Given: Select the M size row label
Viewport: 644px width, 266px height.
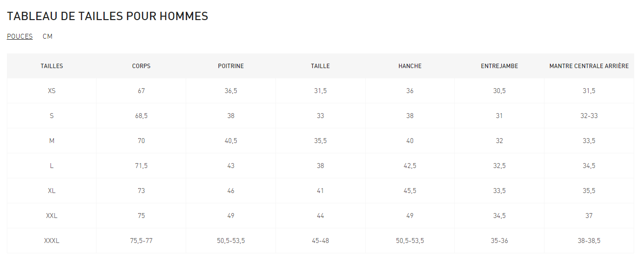Looking at the screenshot, I should 51,141.
